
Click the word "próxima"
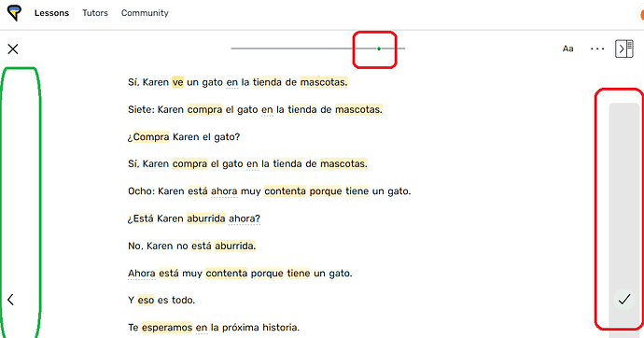tap(241, 328)
